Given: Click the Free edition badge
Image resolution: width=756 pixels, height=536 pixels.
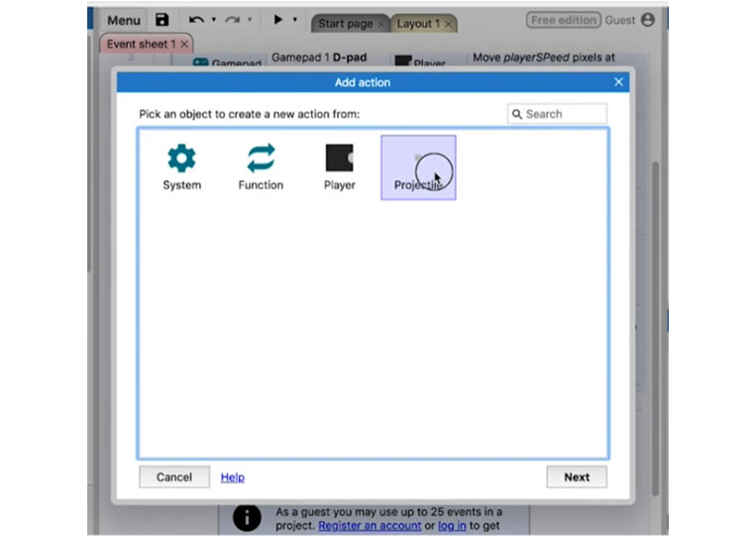Looking at the screenshot, I should [x=563, y=20].
